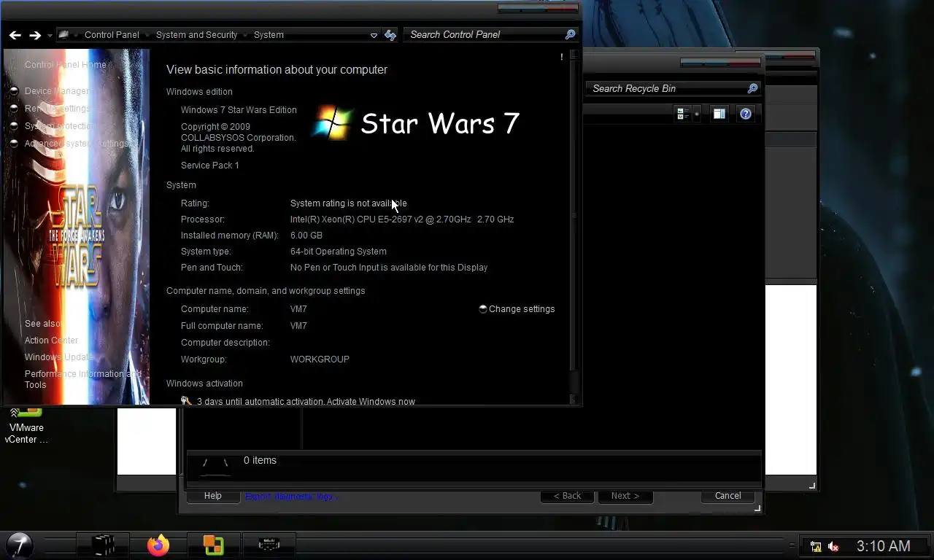Image resolution: width=934 pixels, height=560 pixels.
Task: Click the Change your view icon in Recycle Bin
Action: (x=683, y=114)
